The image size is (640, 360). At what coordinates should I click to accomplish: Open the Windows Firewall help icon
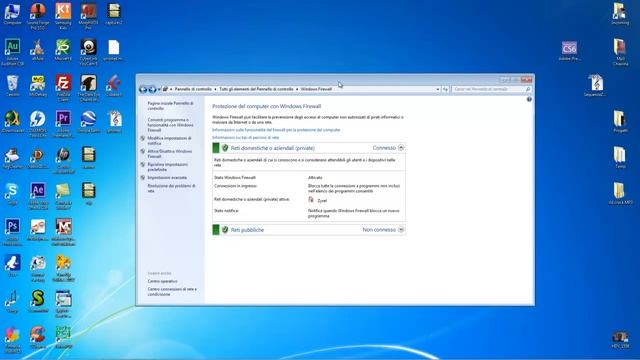pyautogui.click(x=529, y=99)
